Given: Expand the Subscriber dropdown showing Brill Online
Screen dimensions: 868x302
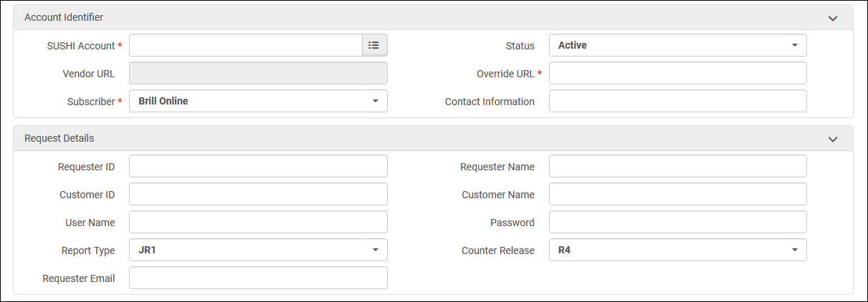Looking at the screenshot, I should coord(258,101).
